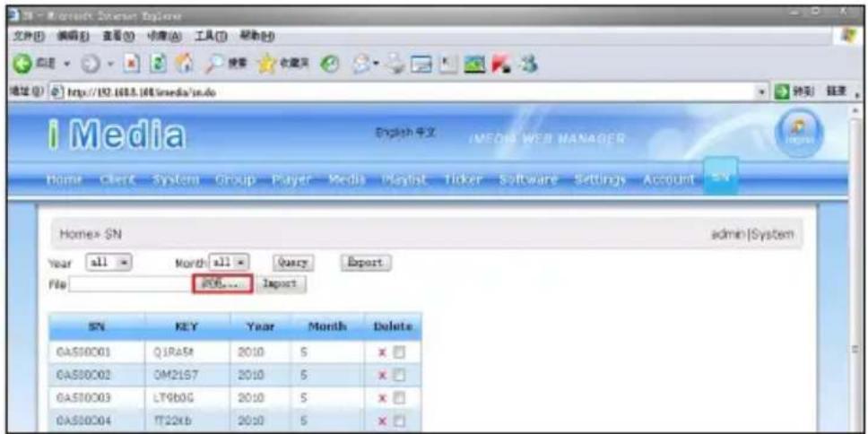Open the Group navigation tab
868x434 pixels.
(x=235, y=179)
